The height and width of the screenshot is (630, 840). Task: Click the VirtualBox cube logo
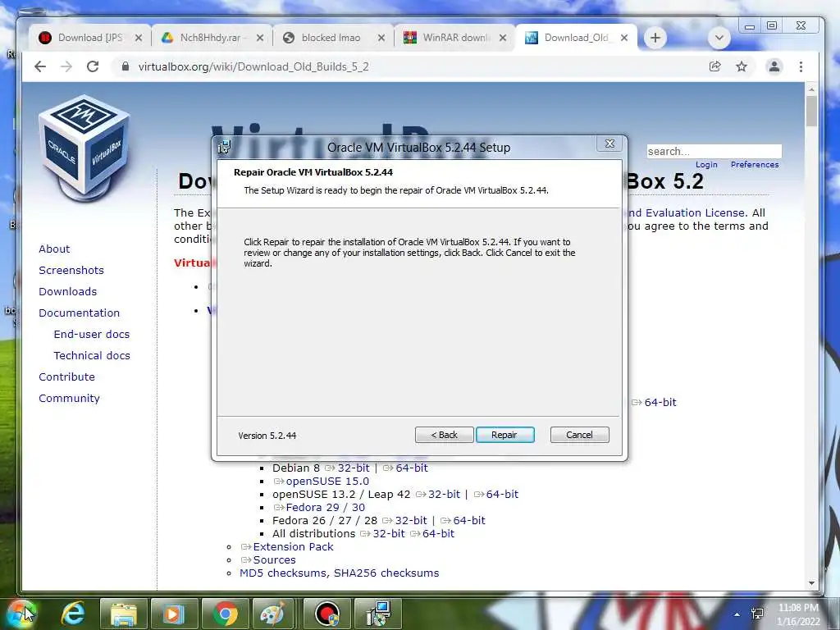(x=84, y=148)
